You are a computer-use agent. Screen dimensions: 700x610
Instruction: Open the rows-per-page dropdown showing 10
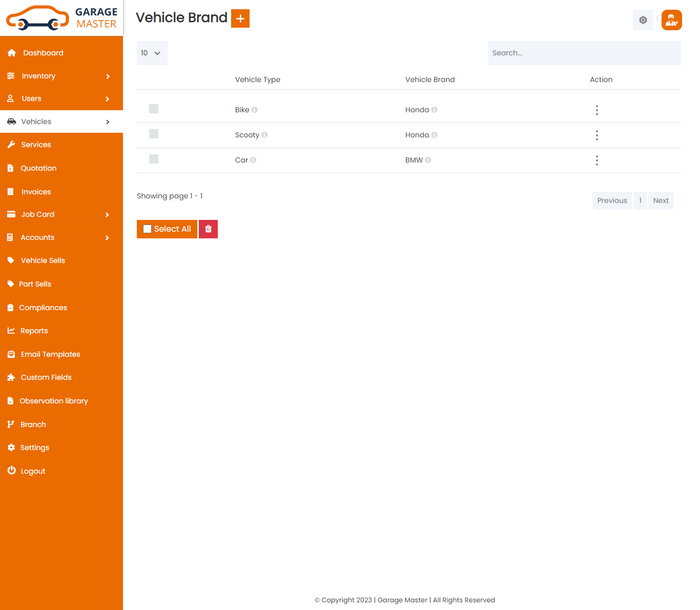152,53
